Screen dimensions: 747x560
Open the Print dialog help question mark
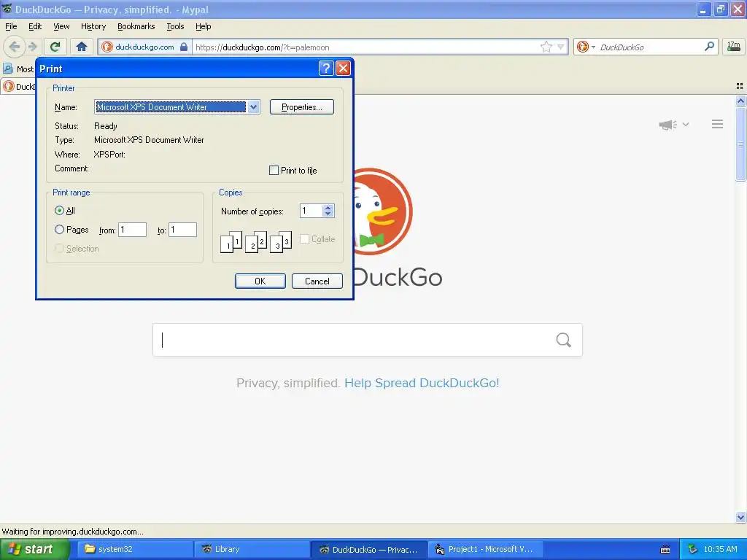pyautogui.click(x=326, y=68)
